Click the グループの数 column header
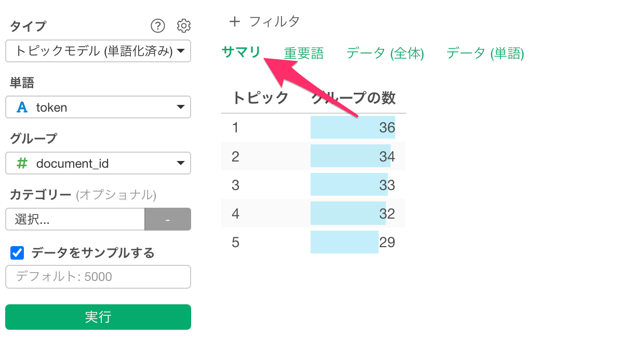This screenshot has width=644, height=350. 353,98
